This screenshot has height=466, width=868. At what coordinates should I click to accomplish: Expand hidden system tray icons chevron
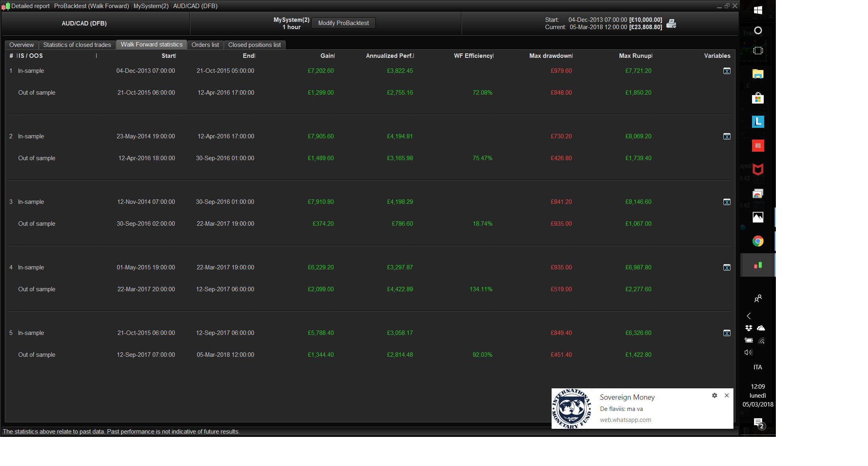click(749, 316)
